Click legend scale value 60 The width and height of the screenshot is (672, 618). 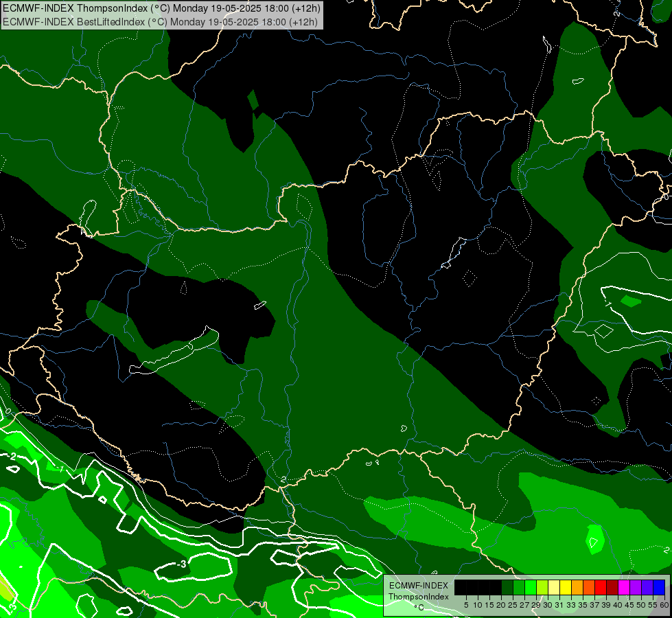point(664,605)
